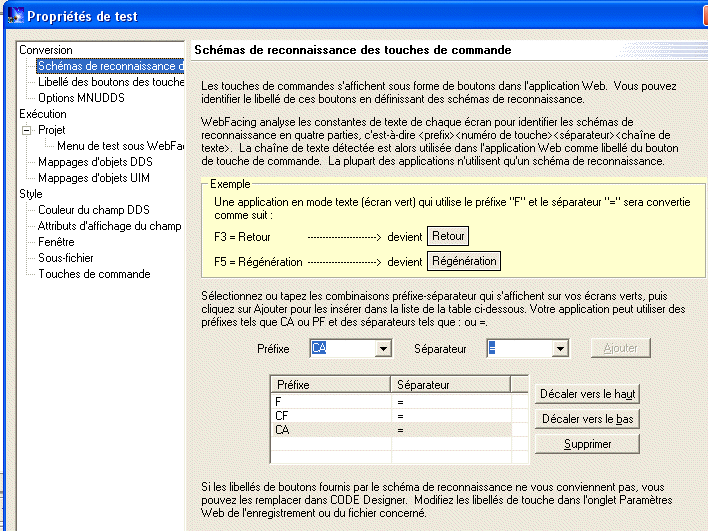
Task: Click Décaler vers le haut button
Action: coord(587,394)
